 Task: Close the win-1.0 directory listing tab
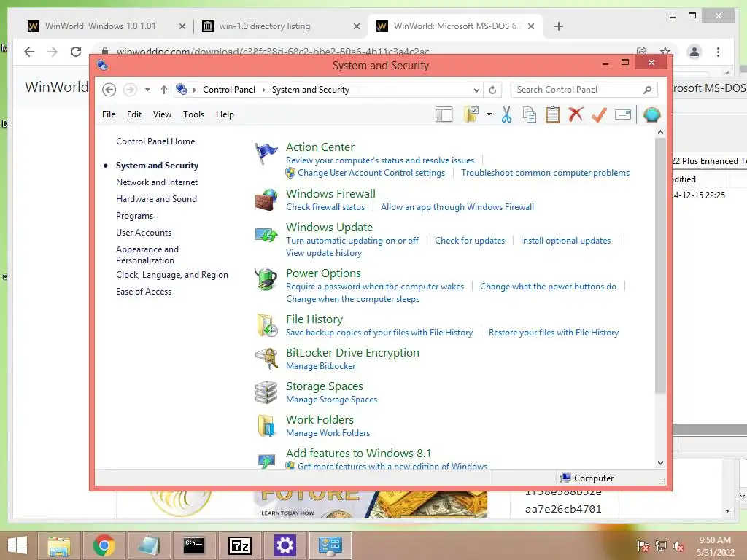356,27
